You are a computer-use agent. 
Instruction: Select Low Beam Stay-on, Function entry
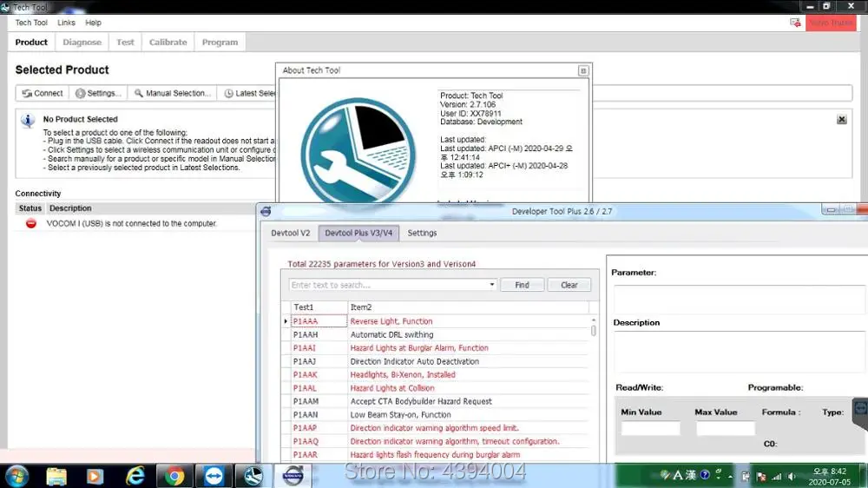click(x=400, y=414)
